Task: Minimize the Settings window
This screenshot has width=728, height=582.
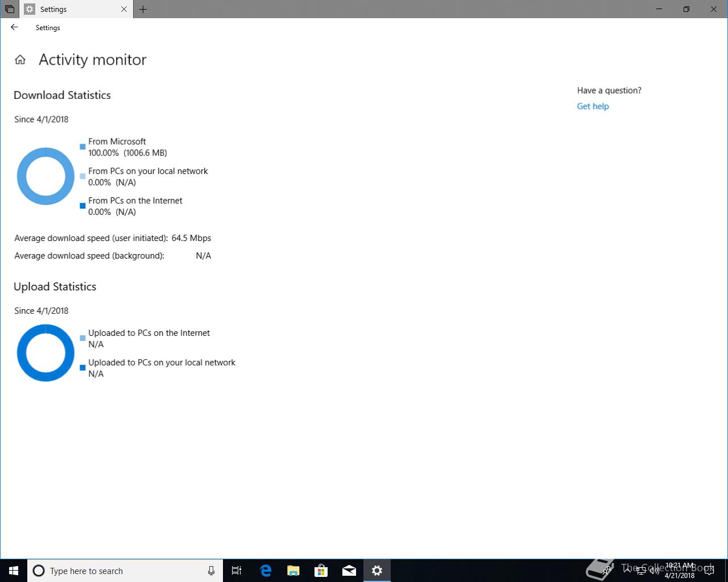Action: [660, 9]
